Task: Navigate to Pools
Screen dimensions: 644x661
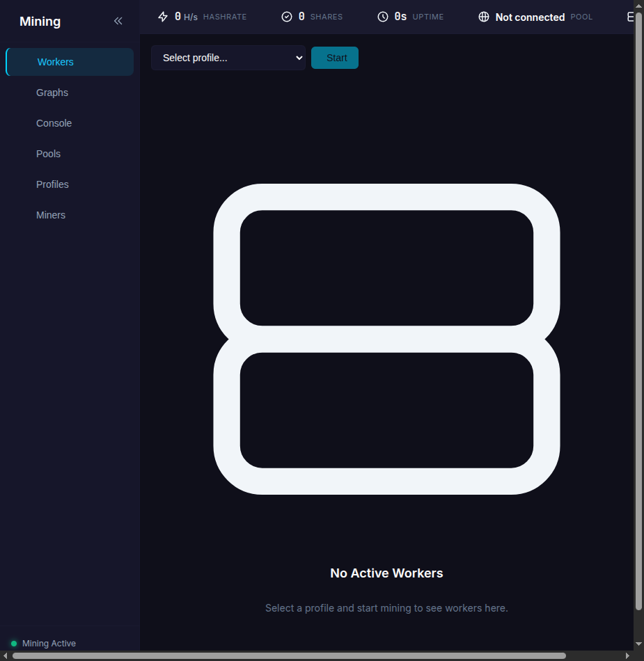Action: 48,154
